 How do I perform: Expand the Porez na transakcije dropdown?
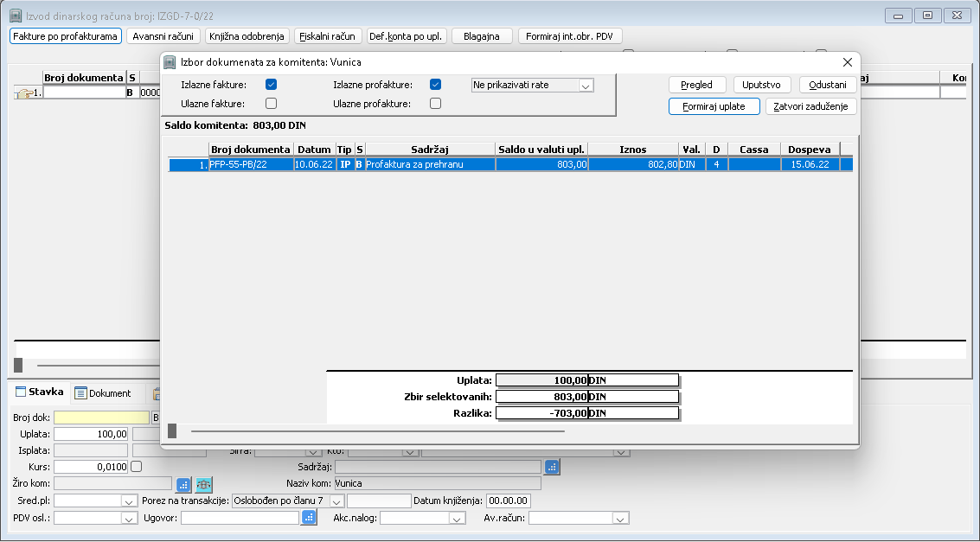click(336, 501)
